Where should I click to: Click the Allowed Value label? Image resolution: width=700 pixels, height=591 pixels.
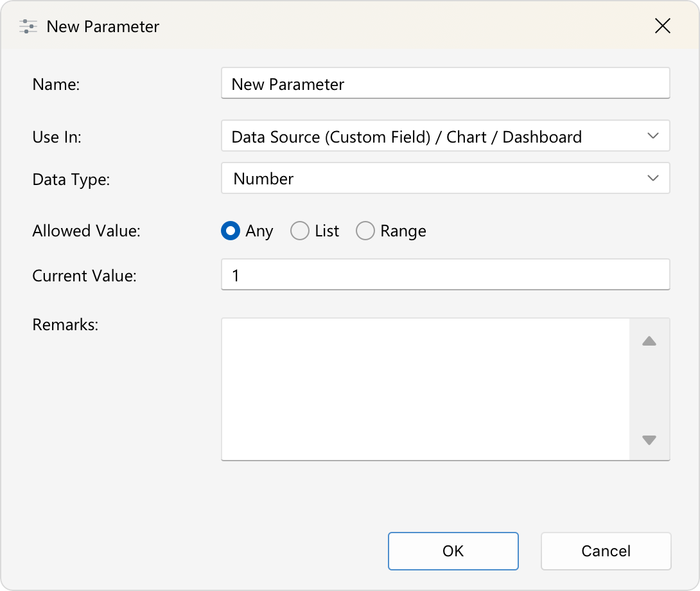[x=86, y=231]
